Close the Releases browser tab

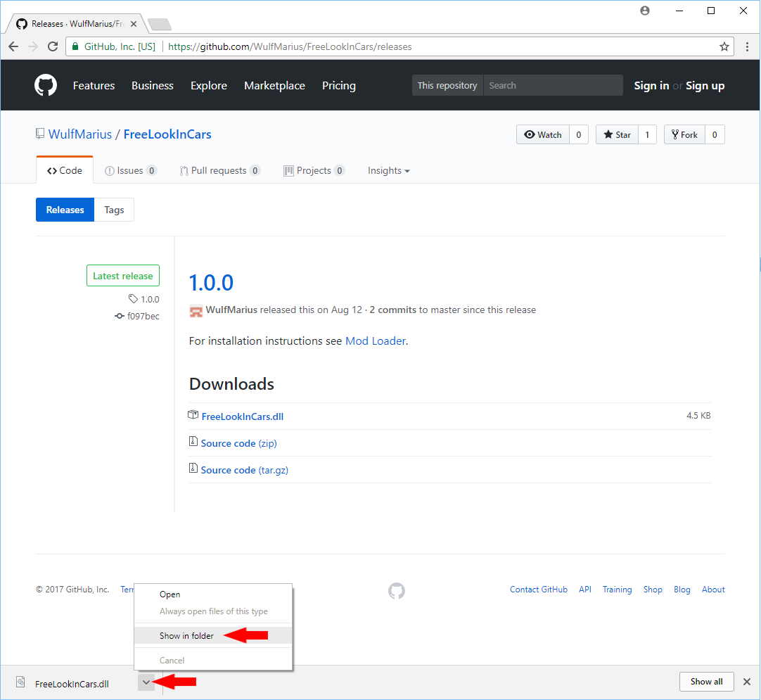[x=134, y=24]
